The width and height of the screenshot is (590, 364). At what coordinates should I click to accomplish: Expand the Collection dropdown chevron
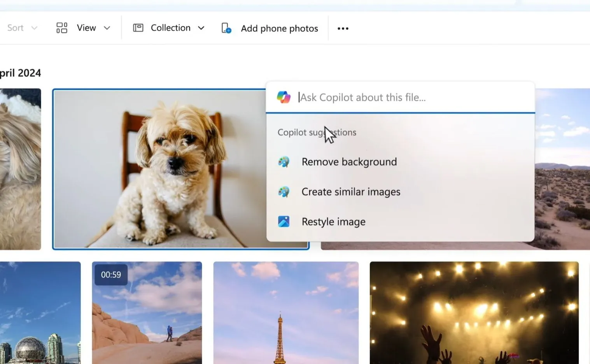click(x=201, y=28)
